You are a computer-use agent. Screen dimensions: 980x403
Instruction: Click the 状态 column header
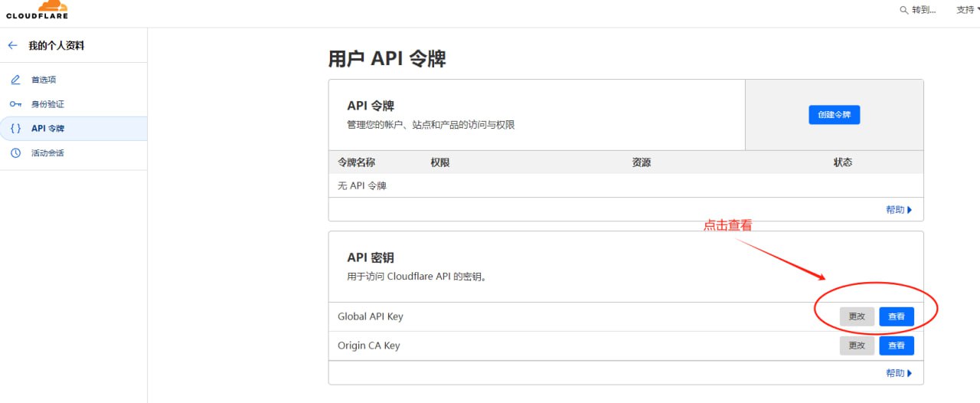click(x=843, y=162)
